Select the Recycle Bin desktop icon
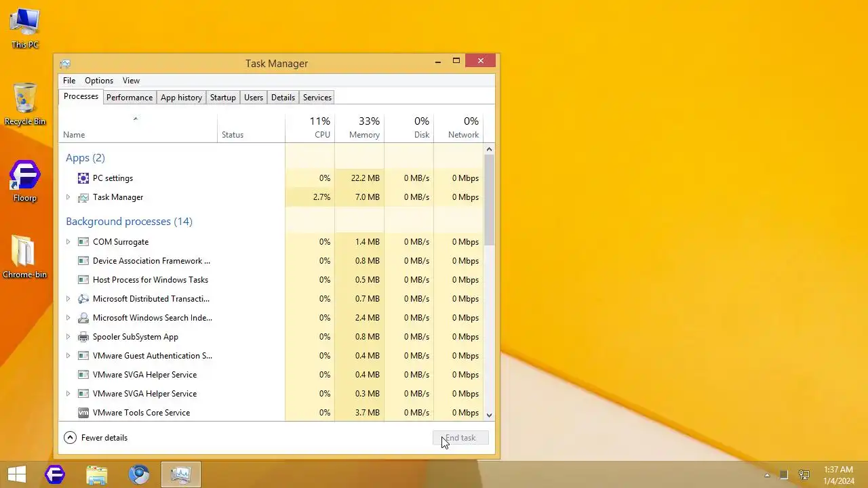Image resolution: width=868 pixels, height=488 pixels. point(25,104)
